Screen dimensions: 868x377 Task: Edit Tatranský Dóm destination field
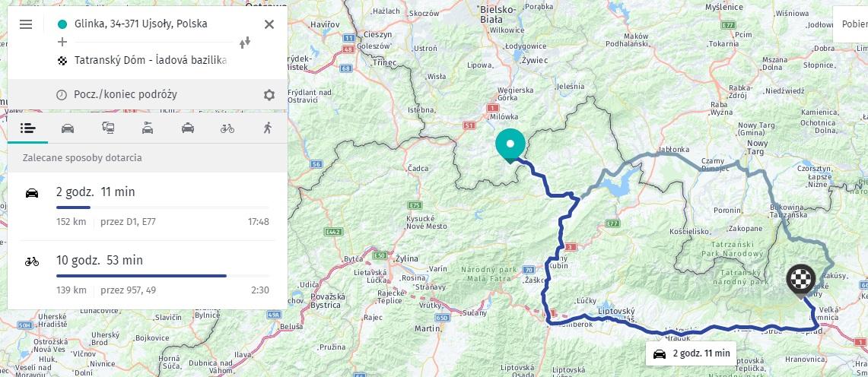pos(151,60)
